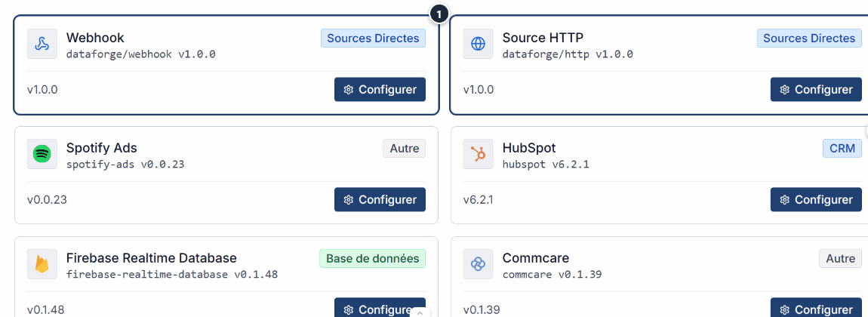Click the Spotify Ads logo icon
This screenshot has width=868, height=317.
[42, 154]
